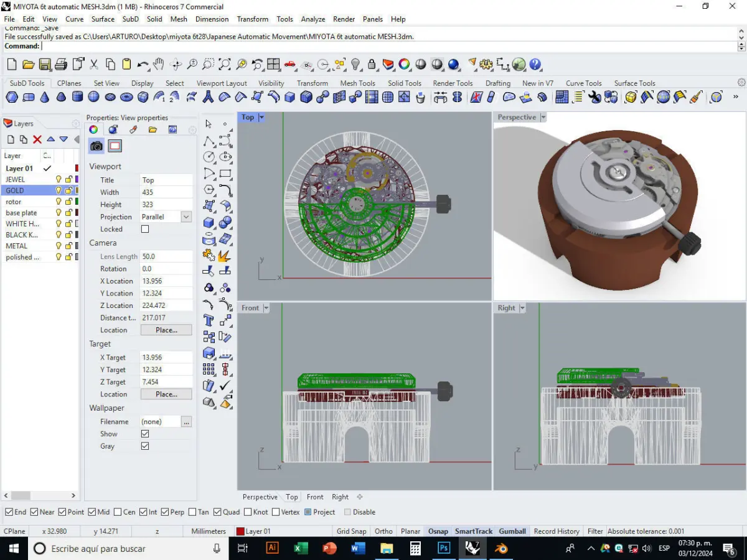Select the pointer arrow tool in side toolbar
747x560 pixels.
coord(209,124)
